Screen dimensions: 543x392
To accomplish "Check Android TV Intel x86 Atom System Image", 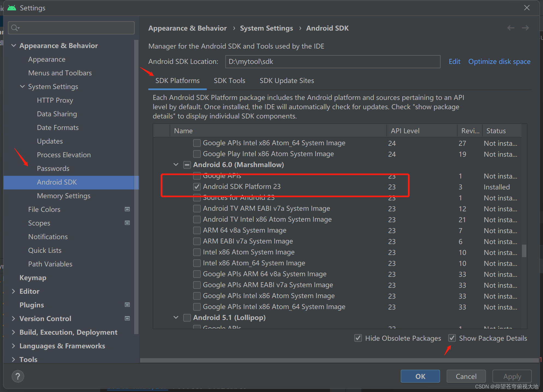I will click(x=197, y=219).
